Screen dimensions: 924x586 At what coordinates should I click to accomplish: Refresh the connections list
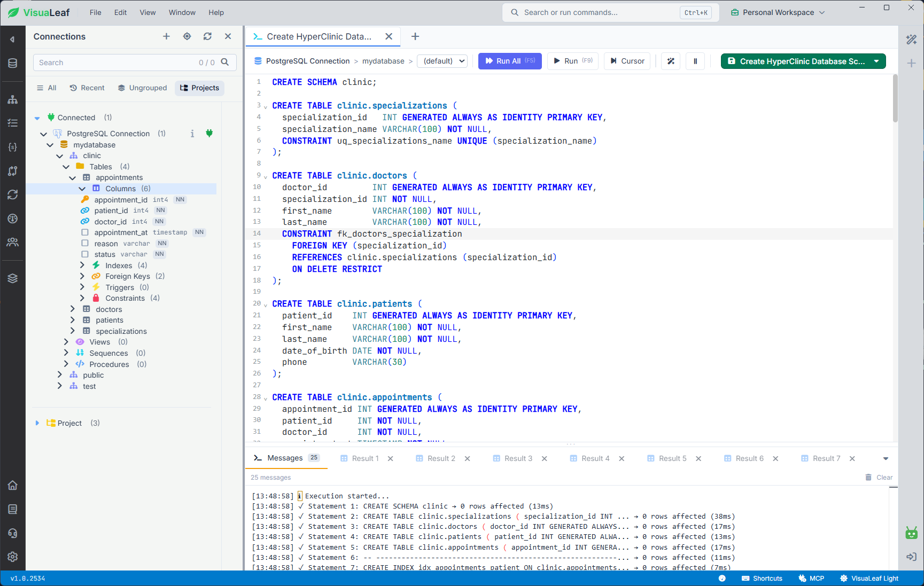tap(207, 36)
